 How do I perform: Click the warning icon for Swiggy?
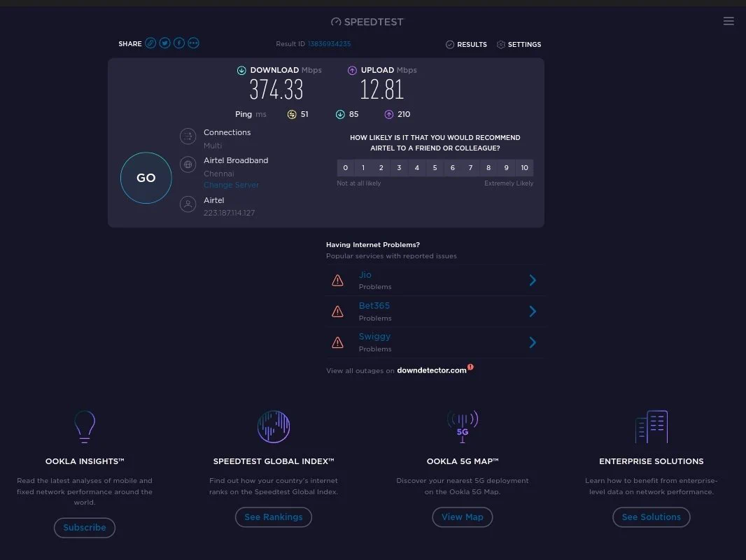click(x=337, y=342)
